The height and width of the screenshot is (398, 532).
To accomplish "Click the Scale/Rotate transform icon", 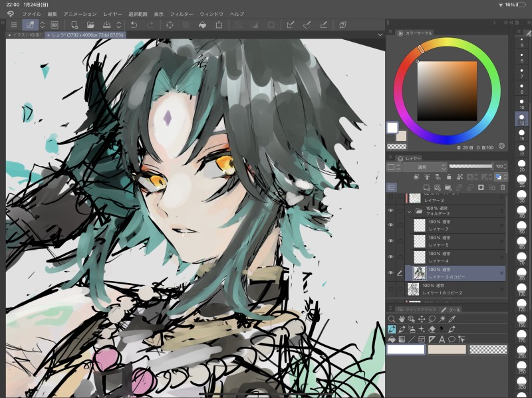I will tap(219, 25).
